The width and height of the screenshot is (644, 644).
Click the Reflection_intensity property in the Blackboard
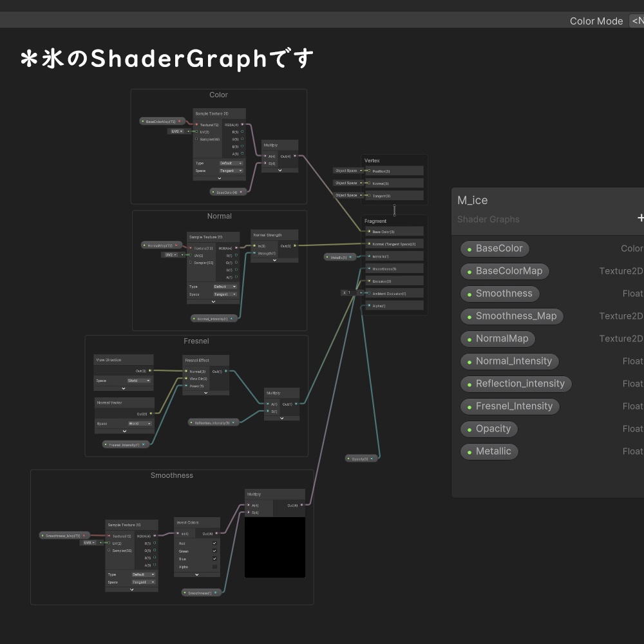coord(516,384)
